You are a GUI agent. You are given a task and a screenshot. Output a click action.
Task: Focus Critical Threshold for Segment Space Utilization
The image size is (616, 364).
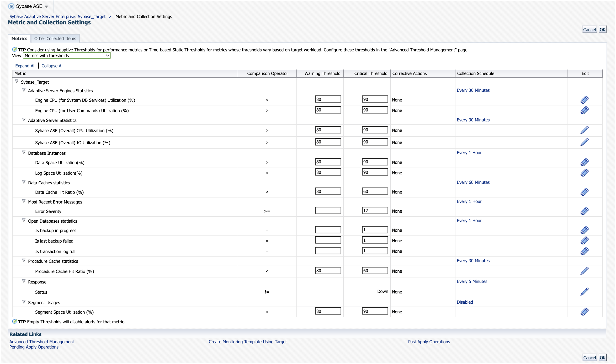(375, 311)
